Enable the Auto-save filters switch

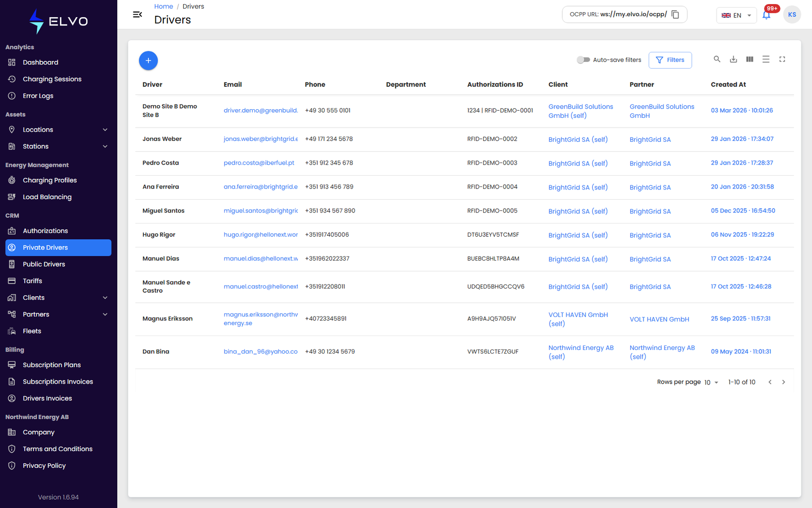583,60
